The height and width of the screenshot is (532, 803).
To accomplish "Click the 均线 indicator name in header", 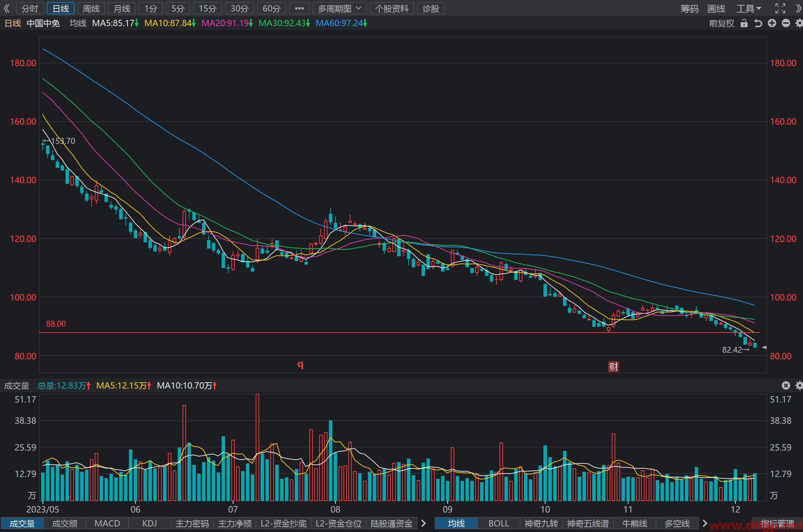I will pos(78,23).
